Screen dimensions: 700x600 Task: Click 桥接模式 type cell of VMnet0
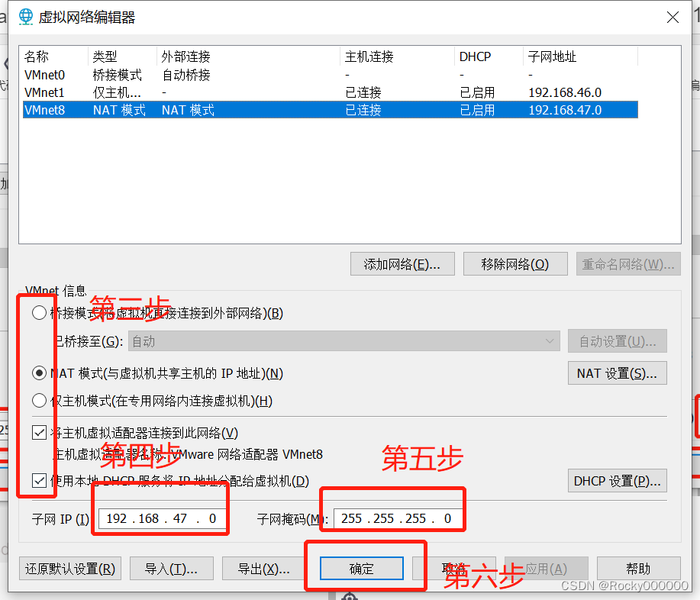[x=118, y=75]
